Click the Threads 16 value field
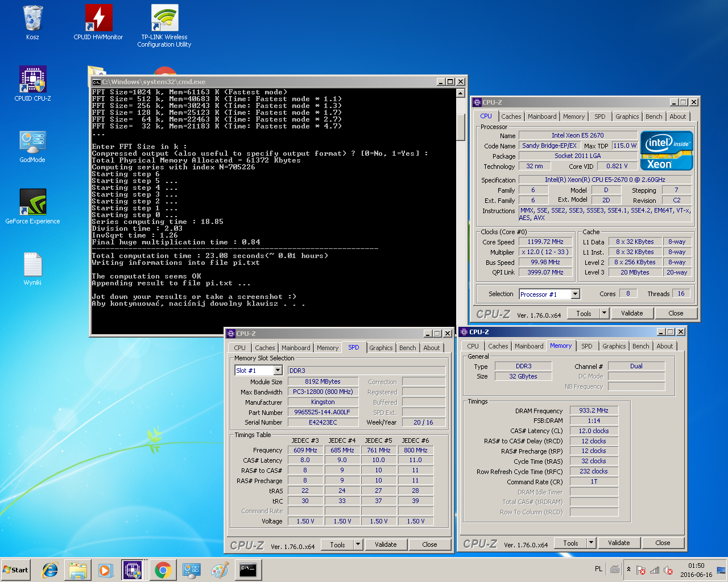This screenshot has width=728, height=582. click(681, 293)
